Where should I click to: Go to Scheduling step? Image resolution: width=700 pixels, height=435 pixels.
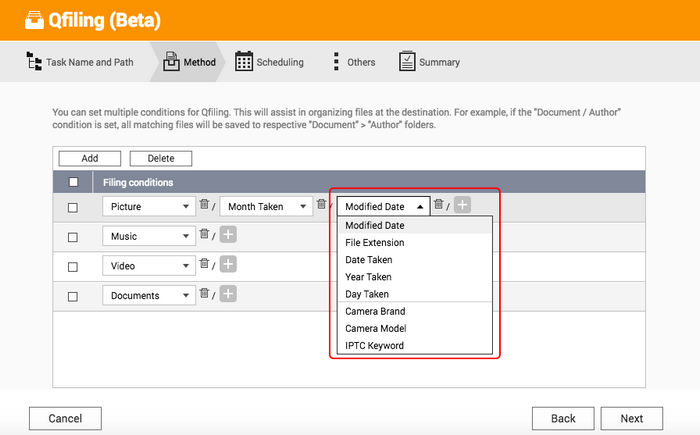coord(269,62)
